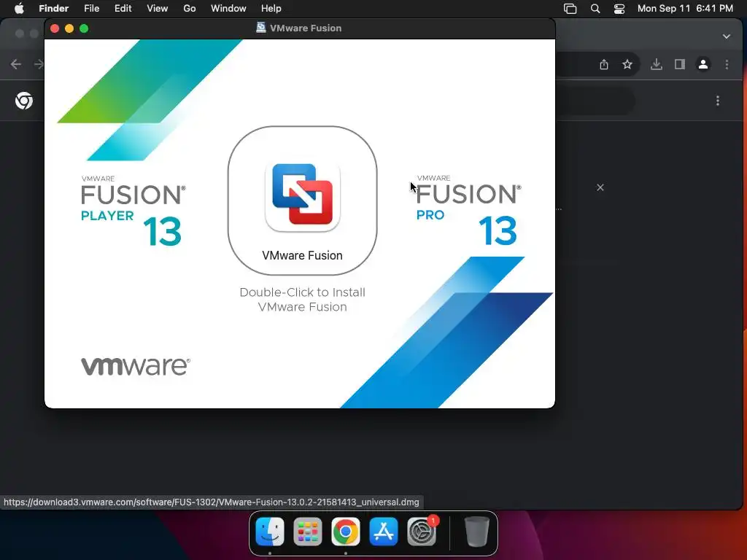Open Spotlight search in menu bar
The height and width of the screenshot is (560, 747).
pyautogui.click(x=595, y=9)
